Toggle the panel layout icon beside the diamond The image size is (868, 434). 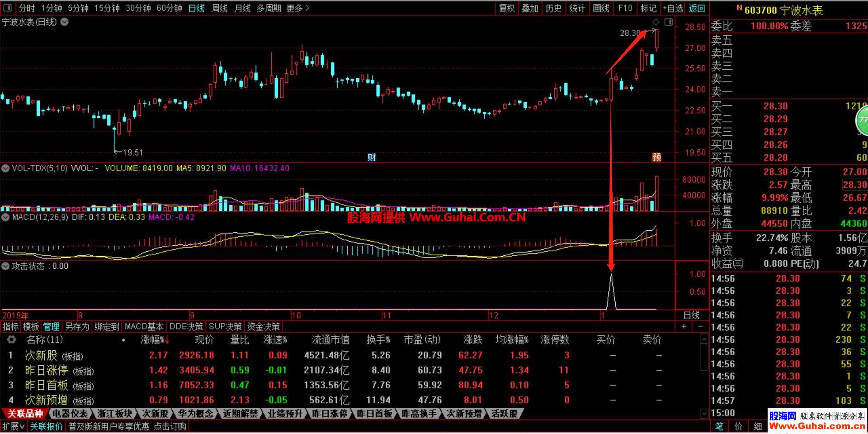669,22
